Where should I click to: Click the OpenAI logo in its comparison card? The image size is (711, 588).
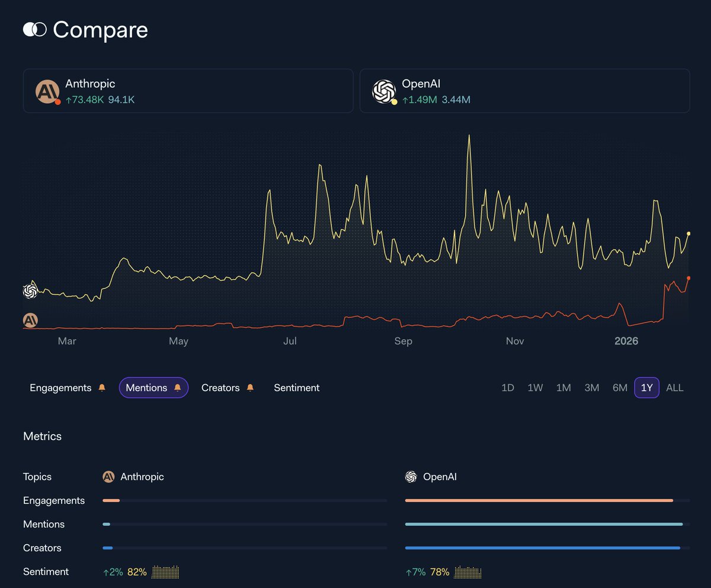[x=384, y=91]
